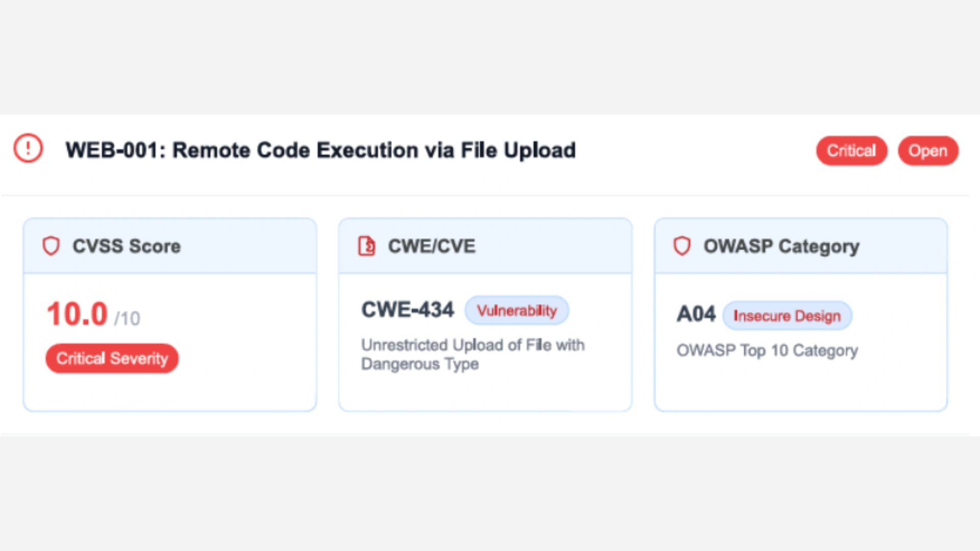Click OWASP Top 10 Category text
The height and width of the screenshot is (551, 980).
click(x=767, y=350)
